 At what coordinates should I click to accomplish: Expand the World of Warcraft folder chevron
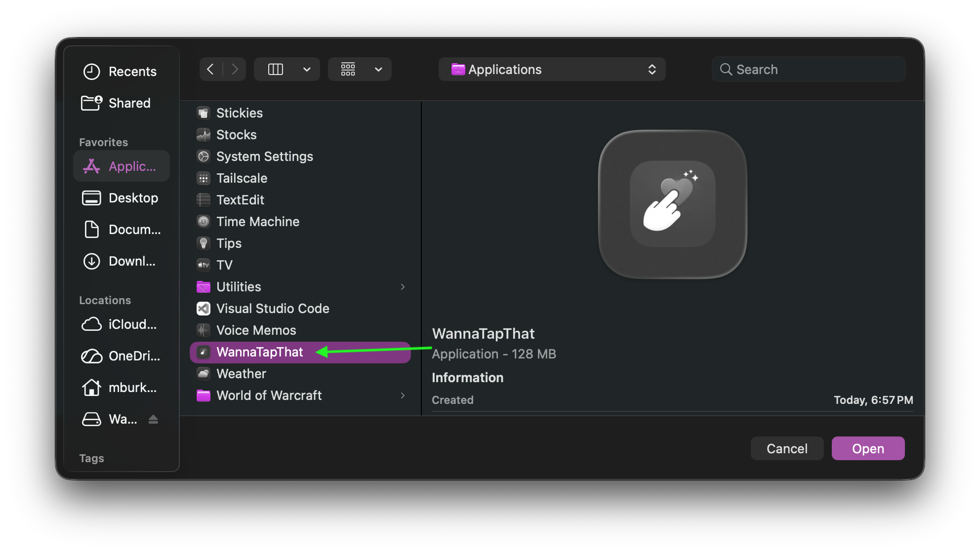[403, 395]
